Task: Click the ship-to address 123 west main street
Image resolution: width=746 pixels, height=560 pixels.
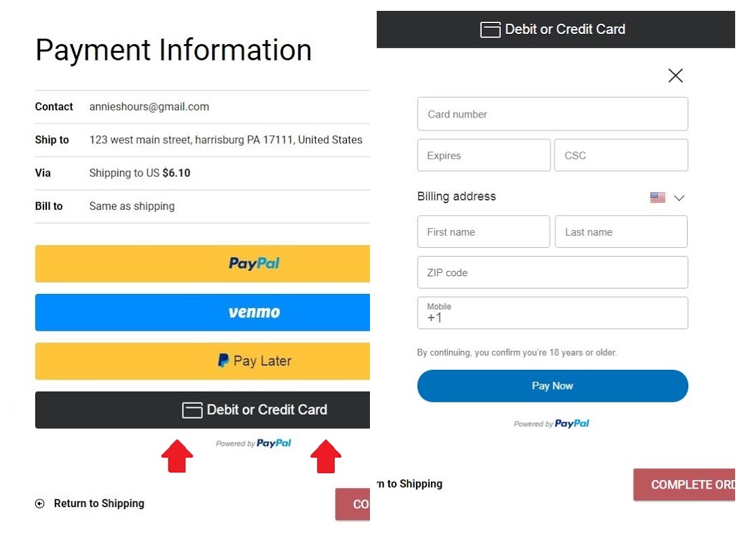Action: [x=225, y=140]
